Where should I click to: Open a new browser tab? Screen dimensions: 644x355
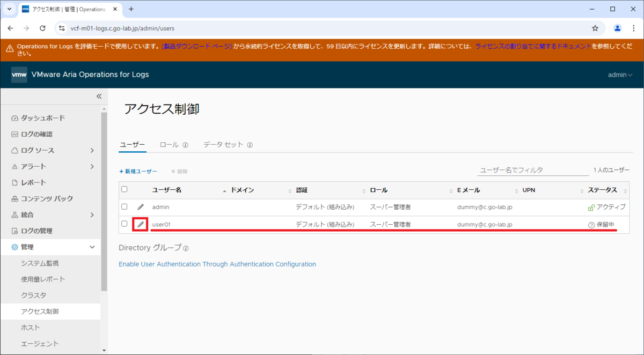coord(131,9)
